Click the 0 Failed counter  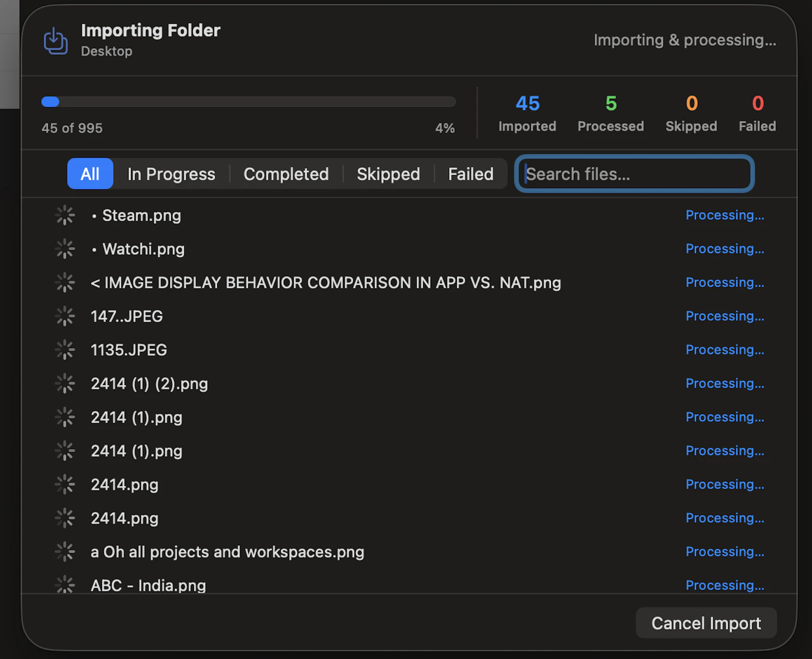[757, 113]
